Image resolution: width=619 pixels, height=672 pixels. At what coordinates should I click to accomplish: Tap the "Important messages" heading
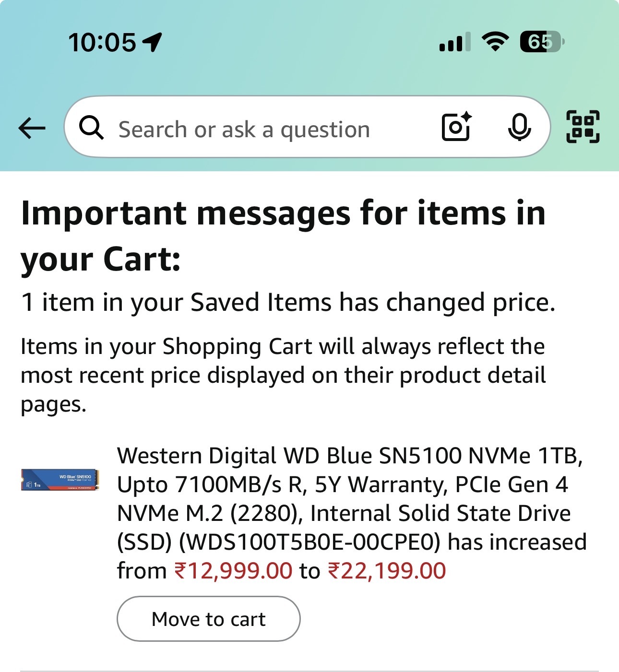tap(283, 236)
